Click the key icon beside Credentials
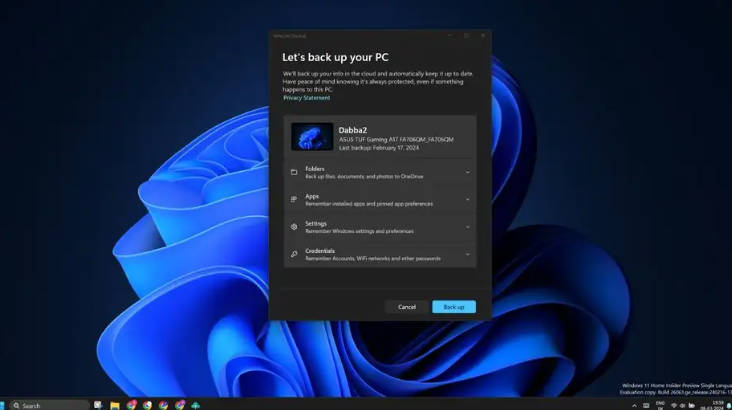The height and width of the screenshot is (410, 732). pyautogui.click(x=294, y=254)
